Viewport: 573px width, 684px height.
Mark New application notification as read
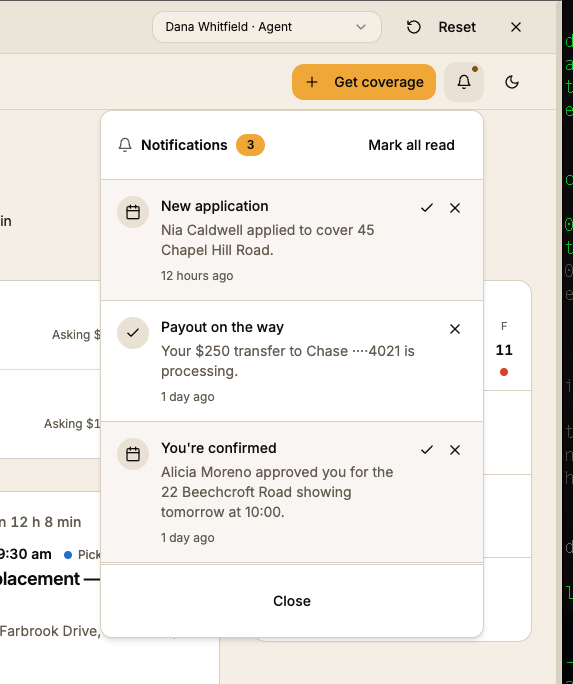coord(427,208)
